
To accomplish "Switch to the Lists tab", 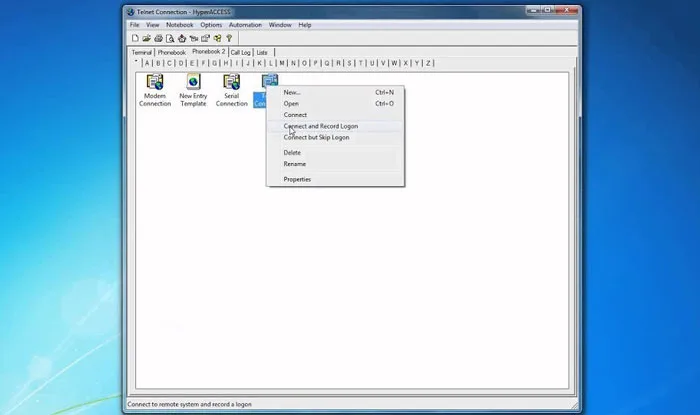I will (x=262, y=52).
